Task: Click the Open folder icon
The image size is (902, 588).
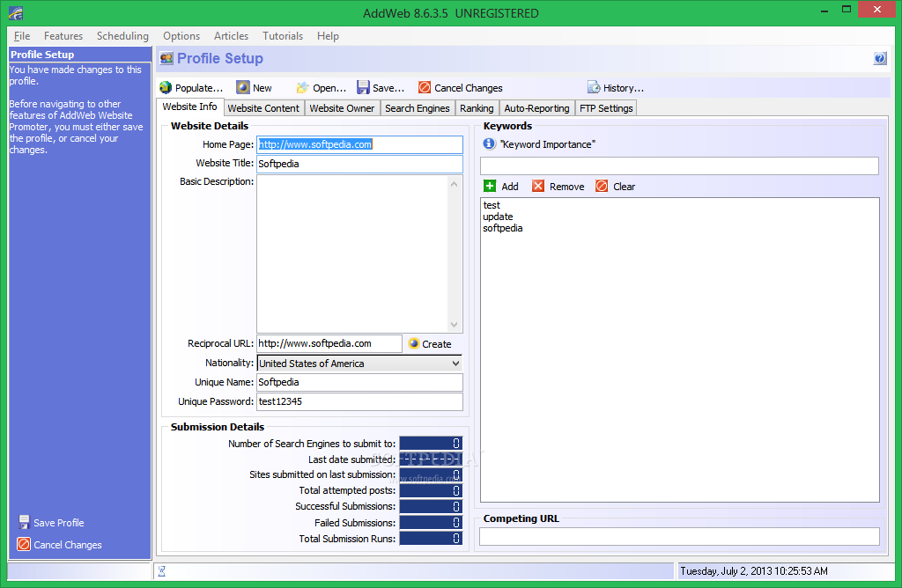Action: click(x=303, y=87)
